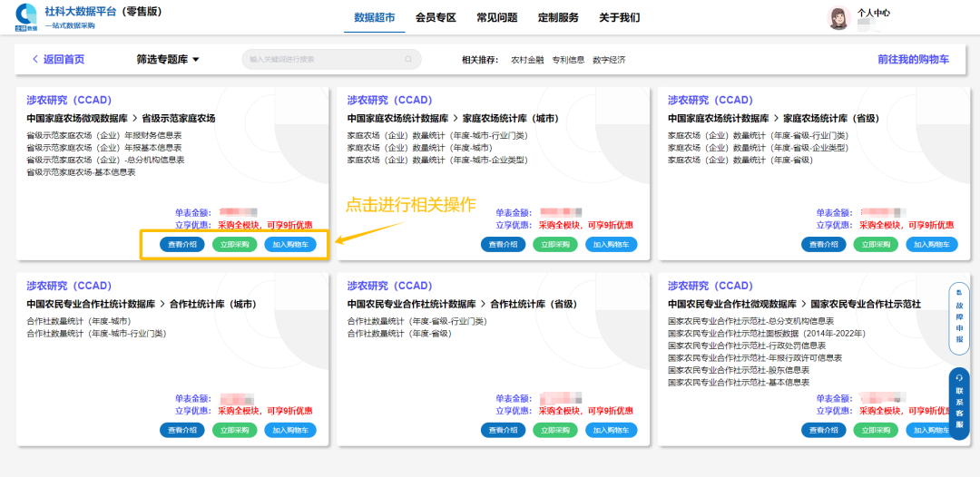Screen dimensions: 980x477
Task: Open the 关于我们 page
Action: tap(619, 17)
